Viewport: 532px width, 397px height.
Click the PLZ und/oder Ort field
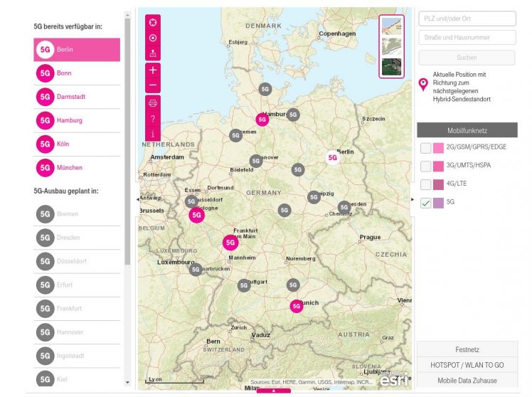coord(467,19)
